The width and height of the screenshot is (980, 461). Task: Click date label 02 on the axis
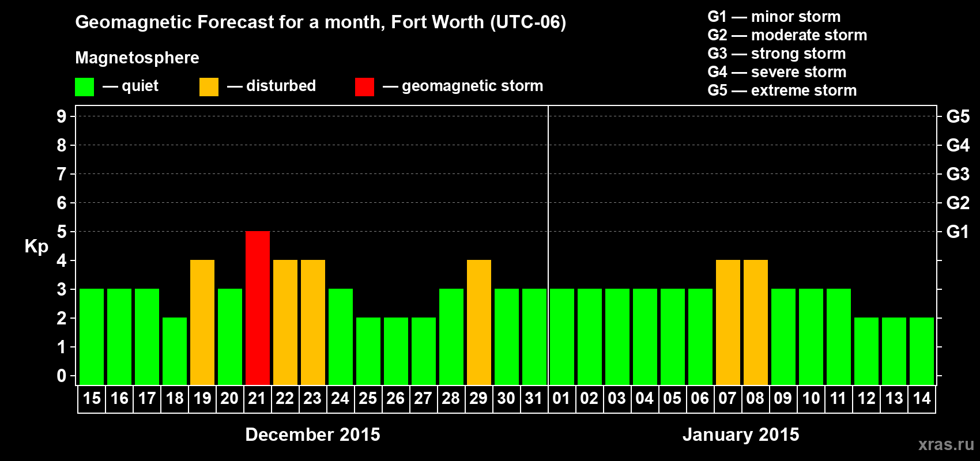pyautogui.click(x=589, y=399)
